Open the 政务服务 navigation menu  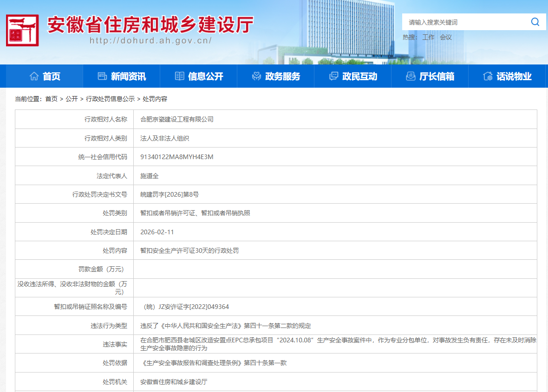tap(282, 77)
